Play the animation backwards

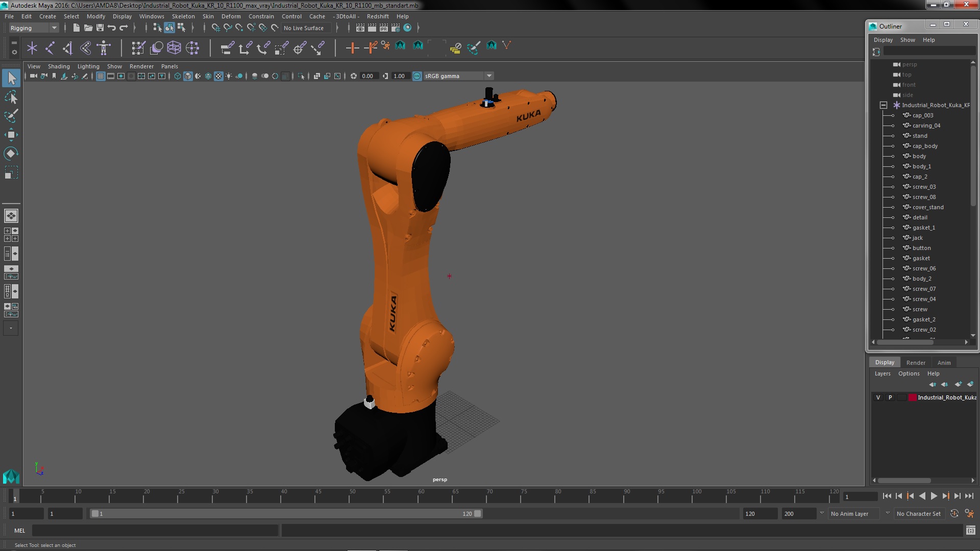tap(922, 496)
